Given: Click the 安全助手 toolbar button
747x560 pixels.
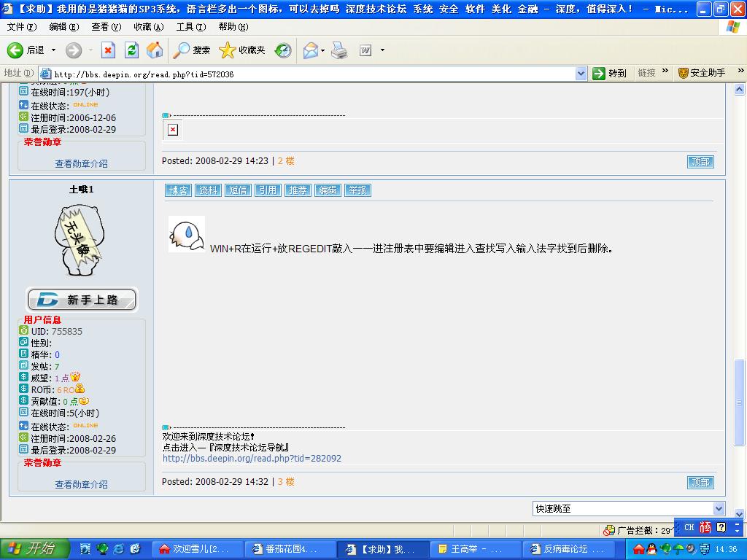Looking at the screenshot, I should tap(702, 73).
